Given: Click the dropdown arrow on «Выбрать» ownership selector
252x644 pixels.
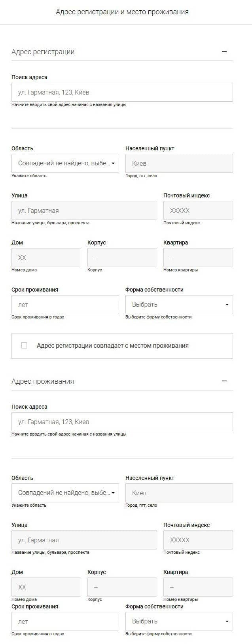Looking at the screenshot, I should [x=226, y=304].
